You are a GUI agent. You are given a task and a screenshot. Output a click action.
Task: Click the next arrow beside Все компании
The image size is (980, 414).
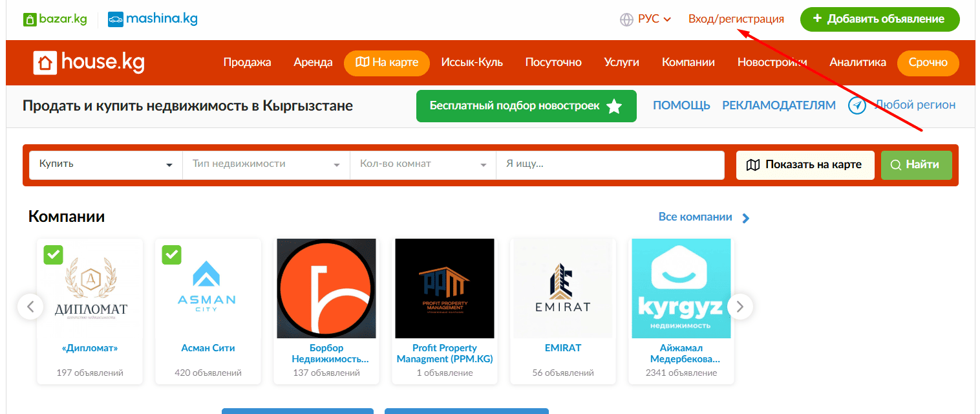[746, 218]
